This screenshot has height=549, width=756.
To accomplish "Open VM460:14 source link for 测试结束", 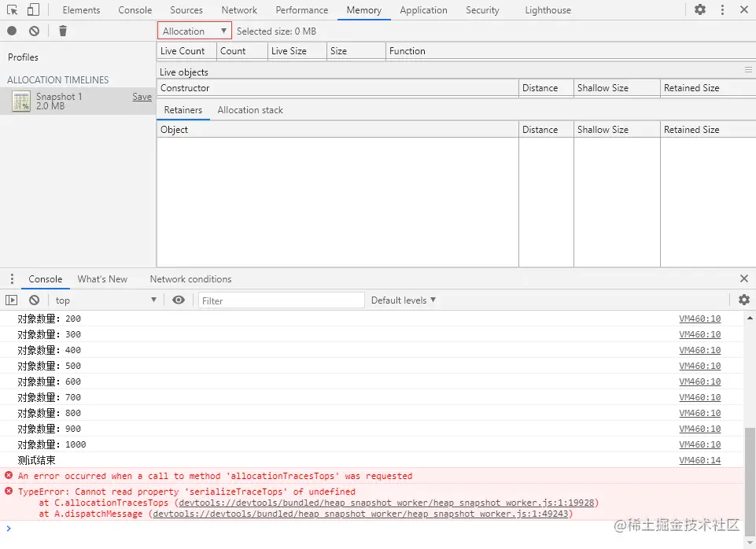I will click(699, 460).
